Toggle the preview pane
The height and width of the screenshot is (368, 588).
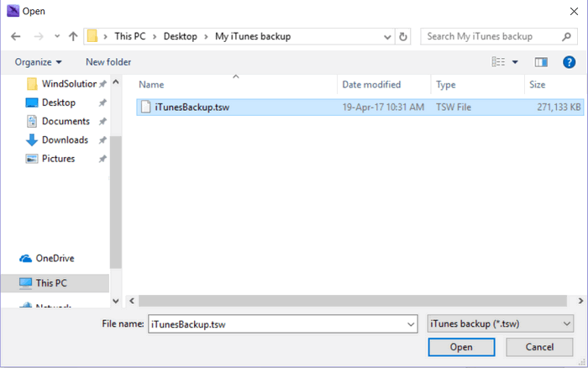[541, 62]
